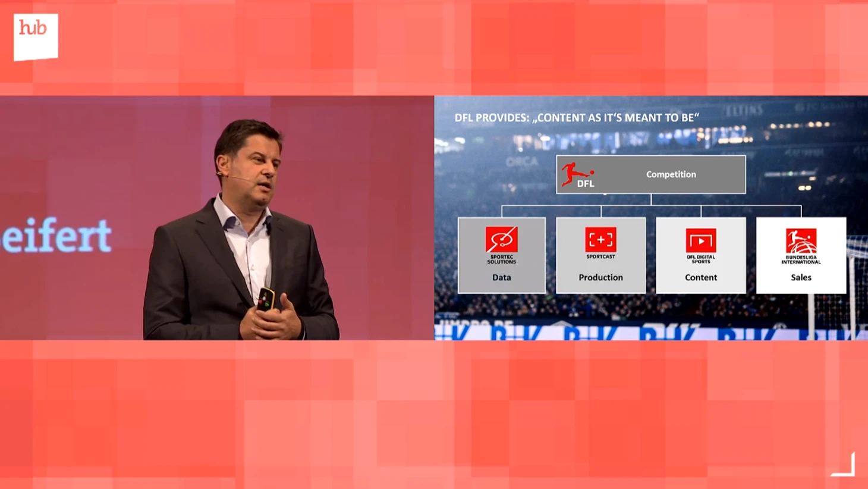Click the 'BUNDESLIGA INTERNATIONAL' caption text

(x=801, y=259)
